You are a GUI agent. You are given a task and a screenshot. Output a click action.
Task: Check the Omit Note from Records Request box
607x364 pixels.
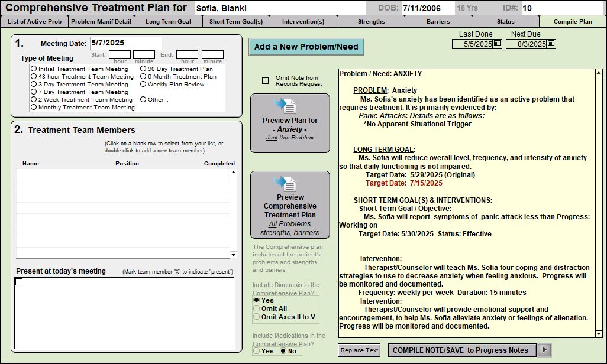click(x=265, y=80)
